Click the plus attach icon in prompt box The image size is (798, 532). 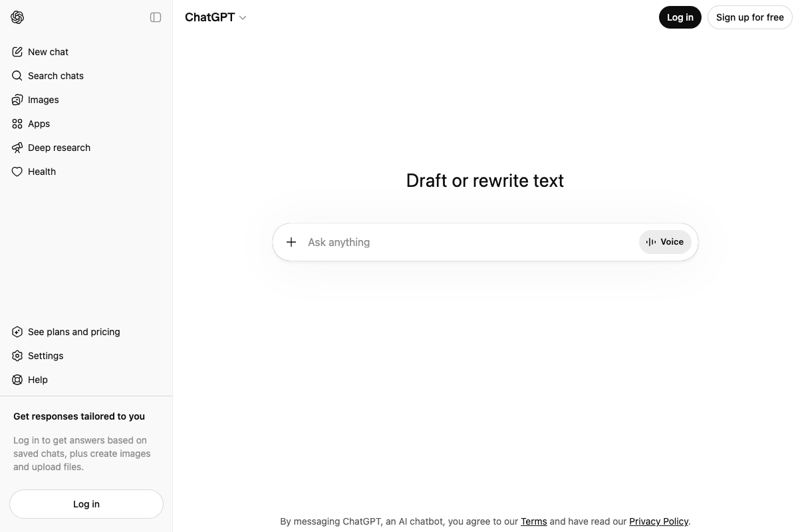(291, 242)
